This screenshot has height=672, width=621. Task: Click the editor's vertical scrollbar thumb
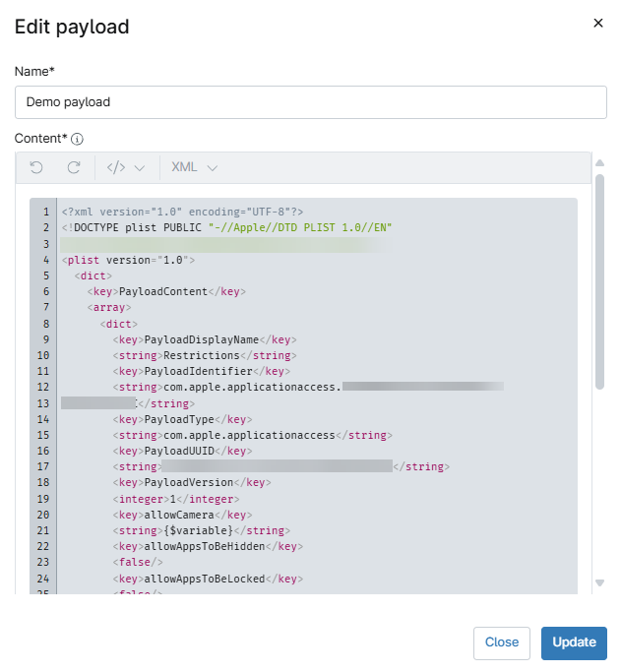click(599, 280)
